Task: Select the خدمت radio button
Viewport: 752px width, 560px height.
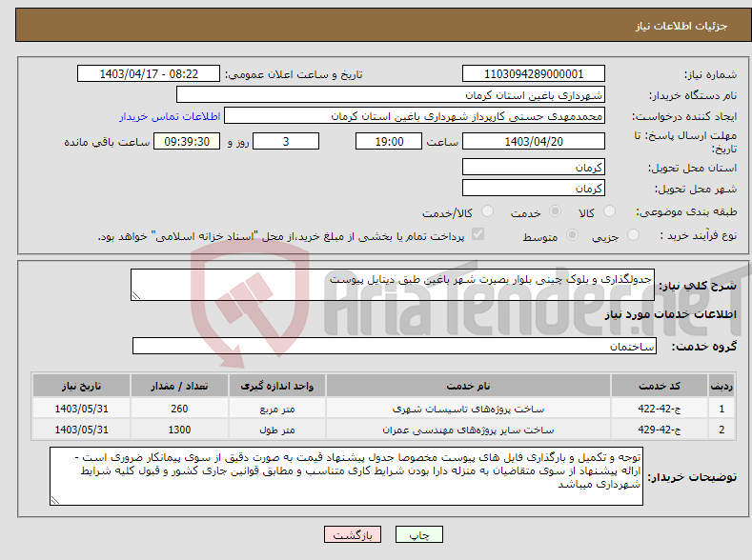Action: click(x=555, y=211)
